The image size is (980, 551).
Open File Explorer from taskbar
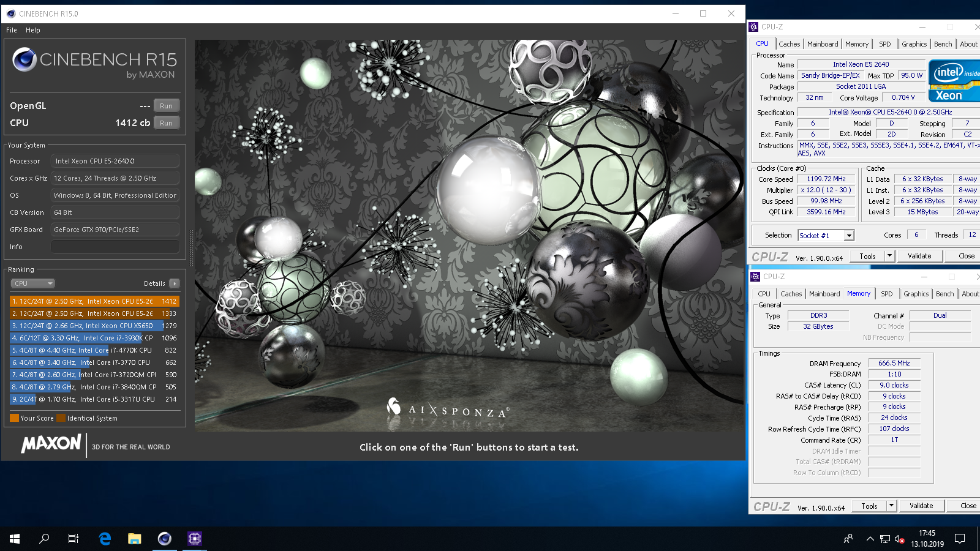click(x=134, y=539)
